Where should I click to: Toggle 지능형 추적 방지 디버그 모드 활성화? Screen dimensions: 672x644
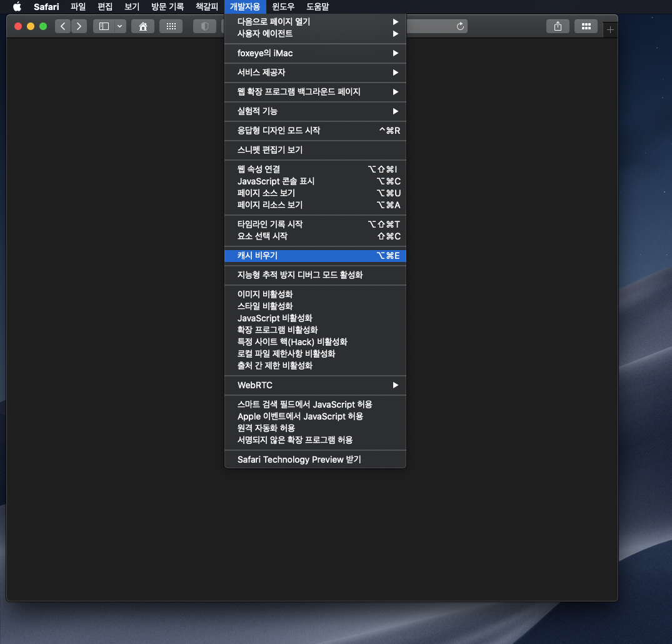pyautogui.click(x=316, y=275)
